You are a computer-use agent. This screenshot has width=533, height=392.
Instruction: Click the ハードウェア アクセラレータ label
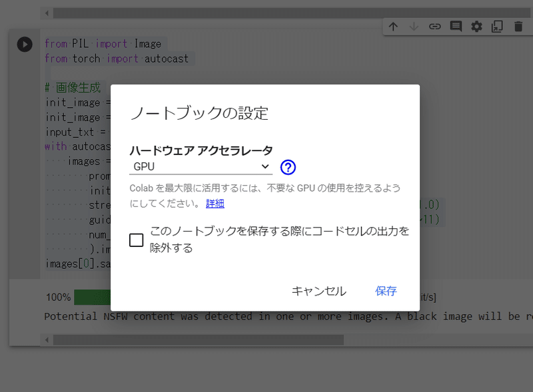(201, 150)
